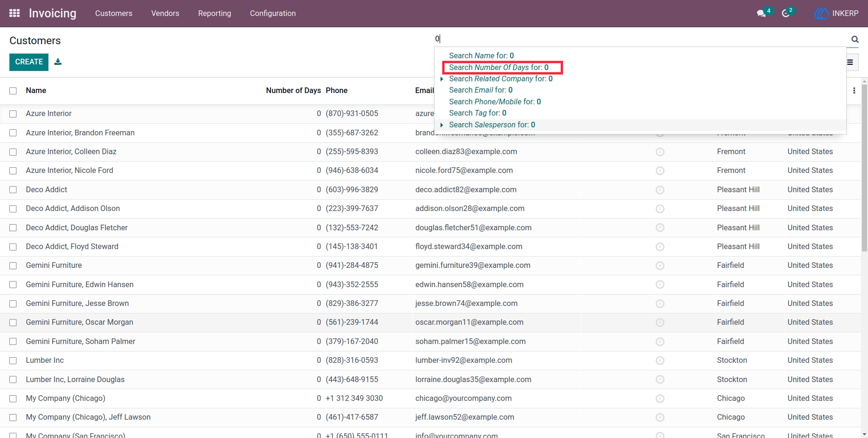Click the import records download icon
The image size is (868, 438).
point(58,62)
